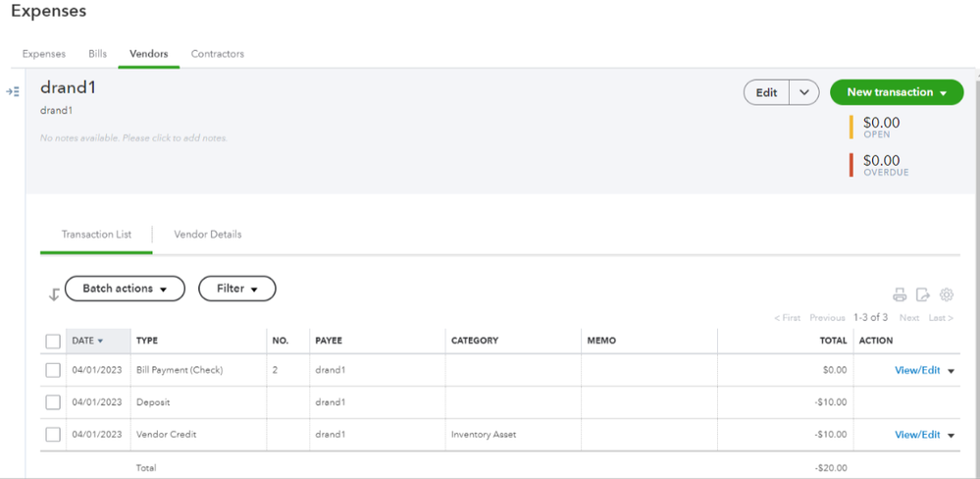Tick the Deposit row checkbox
Screen dimensions: 980x479
pyautogui.click(x=53, y=402)
